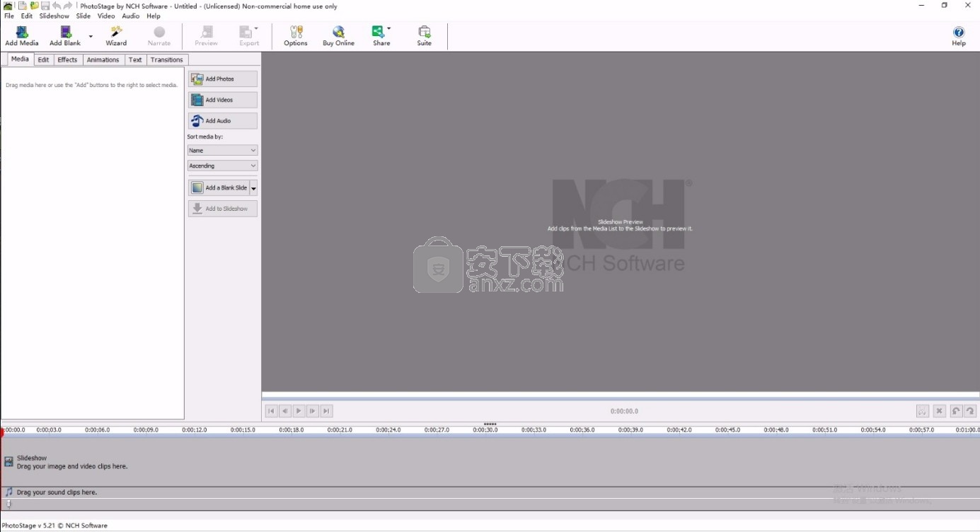The height and width of the screenshot is (532, 980).
Task: Click the narration track microphone icon
Action: [x=8, y=504]
